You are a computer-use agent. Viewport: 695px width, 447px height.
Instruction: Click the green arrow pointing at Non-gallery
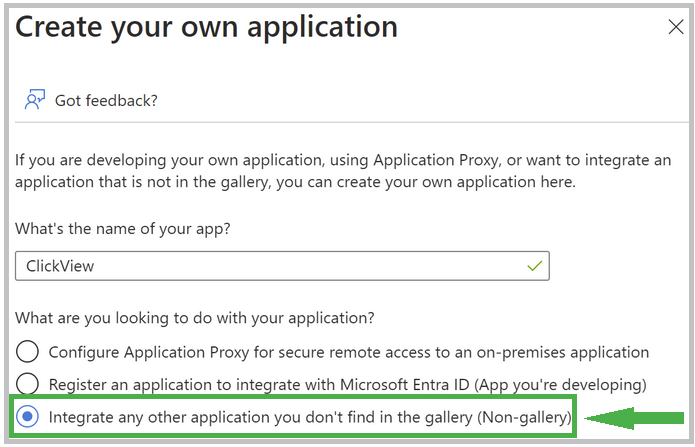(634, 418)
